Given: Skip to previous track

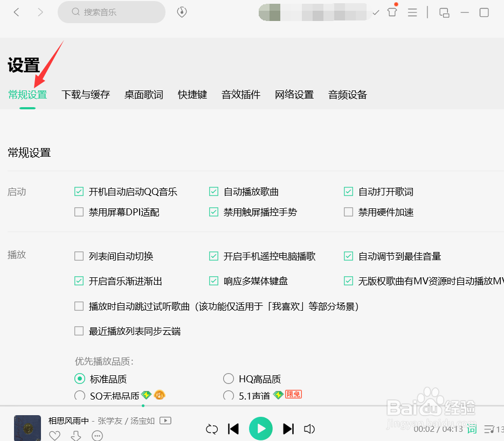Looking at the screenshot, I should pos(233,429).
